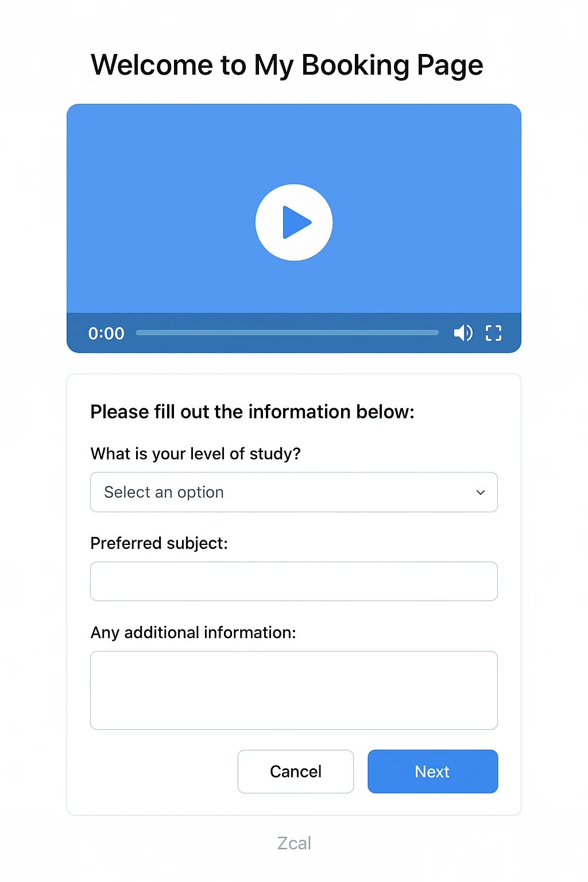Screen dimensions: 588x882
Task: Click the Cancel button
Action: (296, 771)
